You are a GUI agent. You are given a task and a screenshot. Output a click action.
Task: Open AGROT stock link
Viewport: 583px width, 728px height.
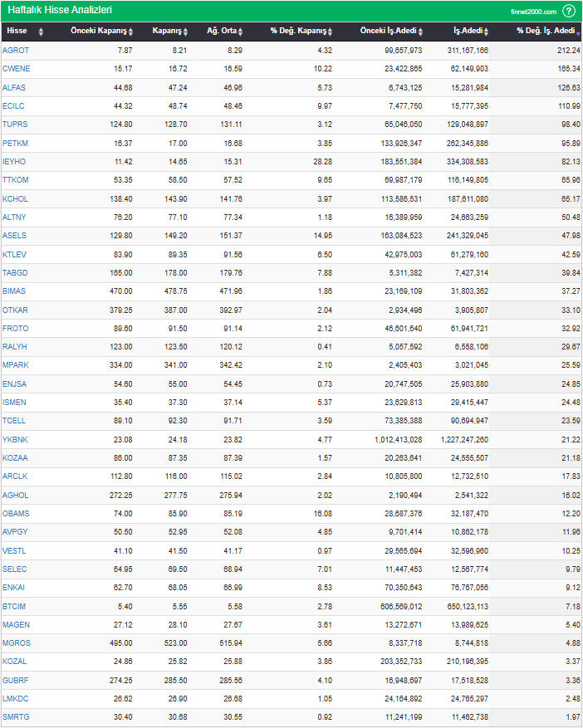16,50
